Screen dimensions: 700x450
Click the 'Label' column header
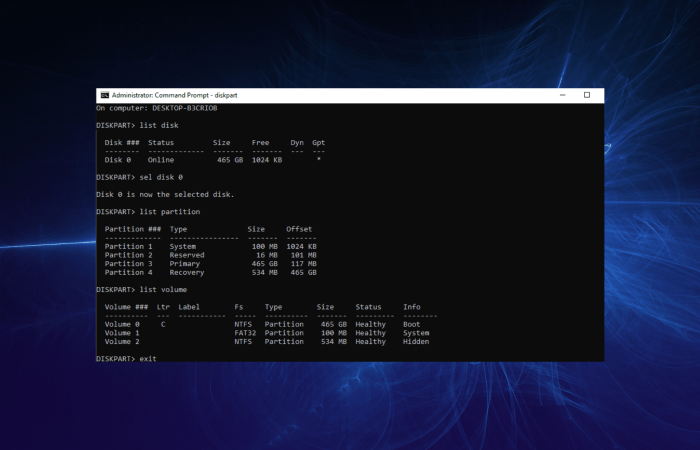[189, 307]
